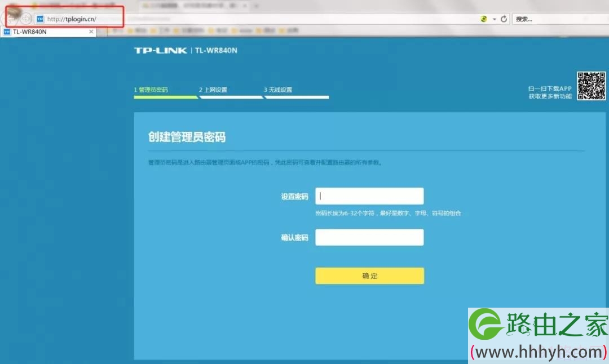Select the TL-WR840N browser tab
Image resolution: width=609 pixels, height=364 pixels.
(x=48, y=32)
